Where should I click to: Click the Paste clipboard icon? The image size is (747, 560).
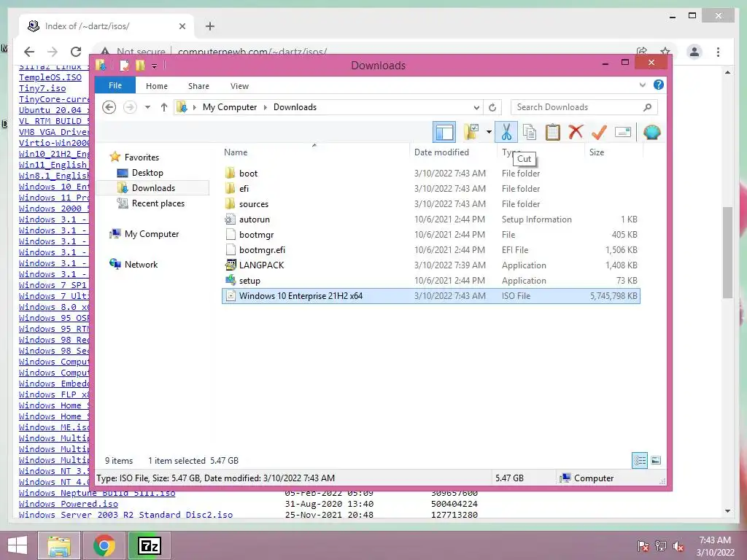[x=553, y=132]
